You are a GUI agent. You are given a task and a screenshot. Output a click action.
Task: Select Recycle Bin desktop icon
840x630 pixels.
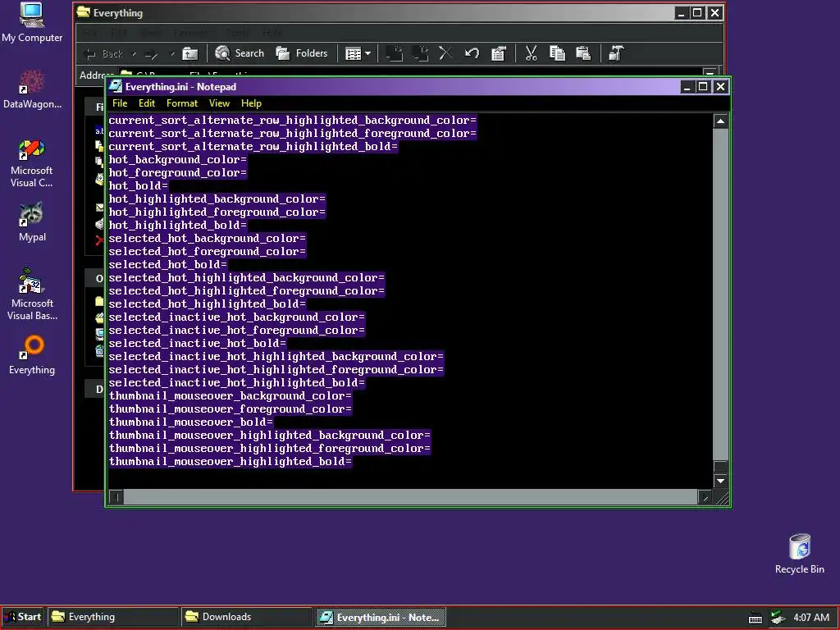(799, 554)
